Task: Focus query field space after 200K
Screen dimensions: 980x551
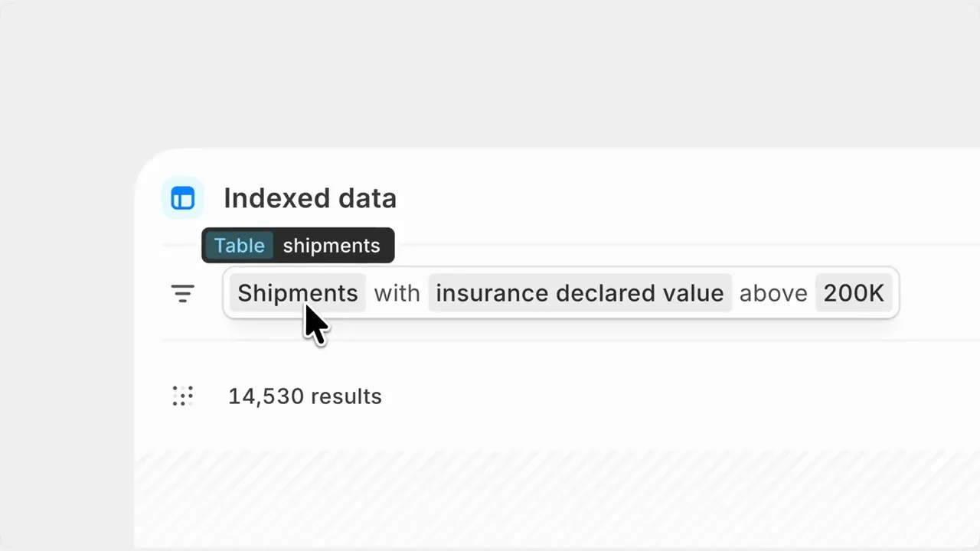Action: 895,293
